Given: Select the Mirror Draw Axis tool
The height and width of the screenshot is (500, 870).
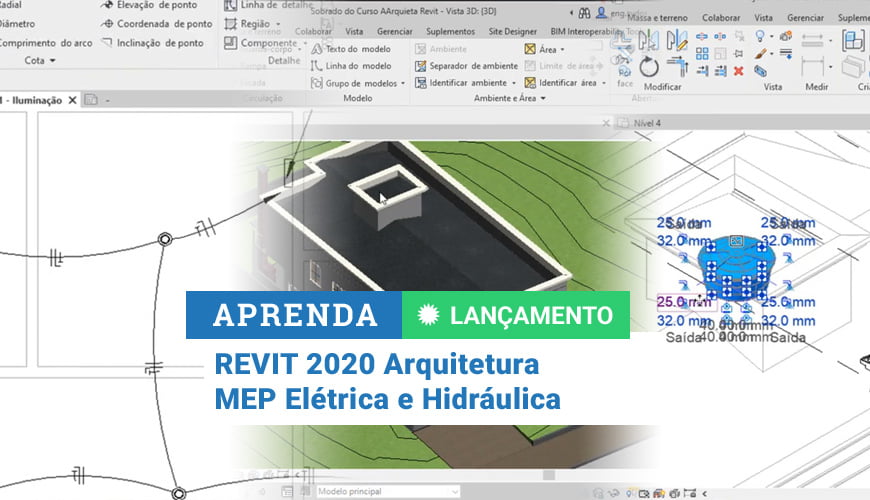Looking at the screenshot, I should click(677, 41).
